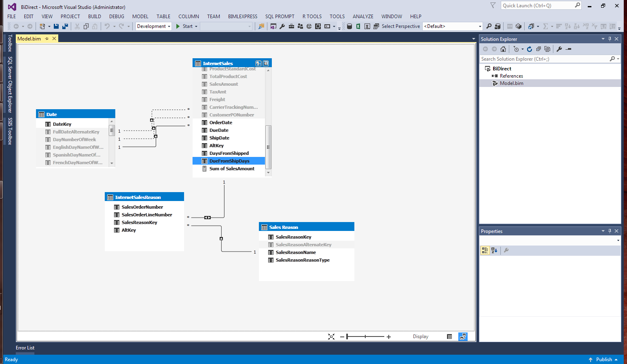
Task: Open Solution Explorer window options dropdown
Action: tap(603, 39)
